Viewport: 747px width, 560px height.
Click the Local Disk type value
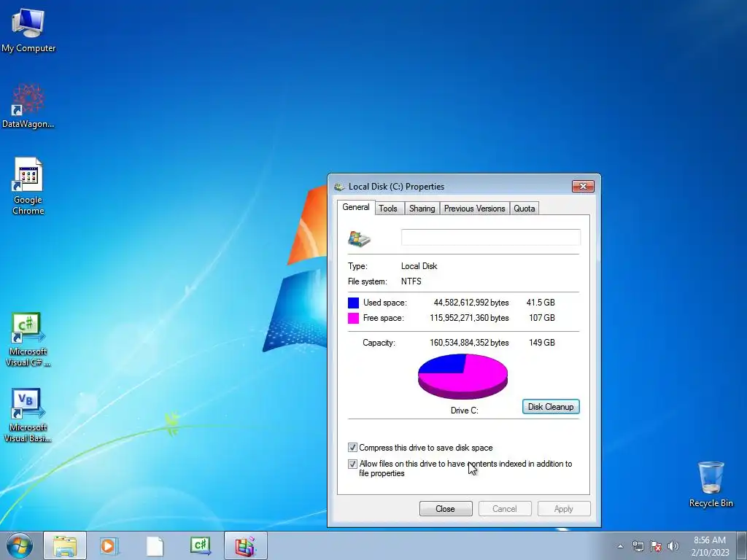[x=419, y=266]
